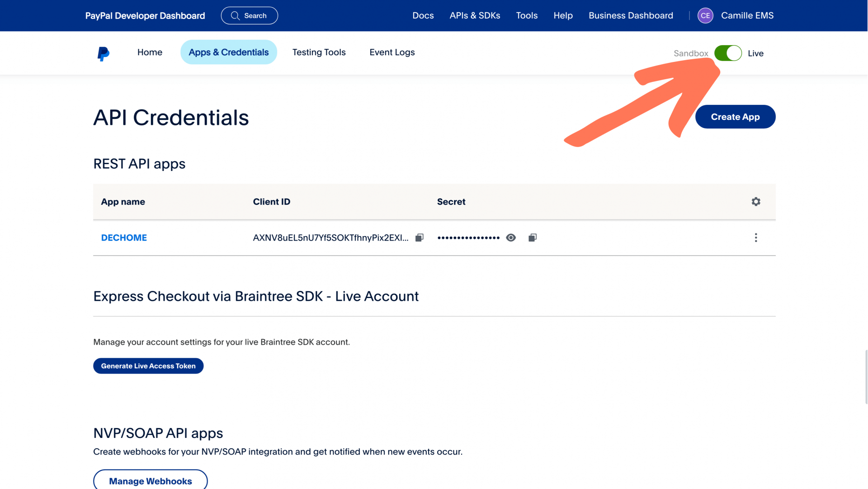This screenshot has width=868, height=489.
Task: Click the REST API apps heading
Action: click(139, 164)
